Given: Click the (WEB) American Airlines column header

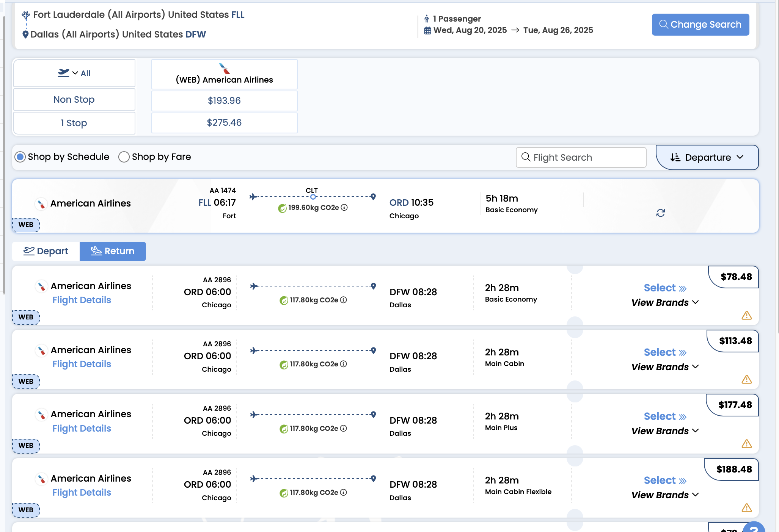Looking at the screenshot, I should (x=225, y=74).
